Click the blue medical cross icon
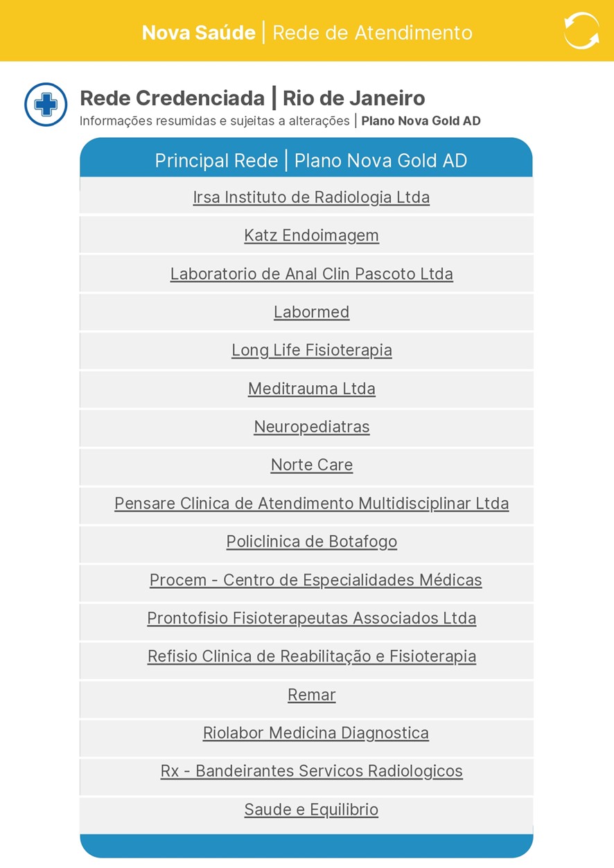The image size is (614, 868). click(46, 105)
